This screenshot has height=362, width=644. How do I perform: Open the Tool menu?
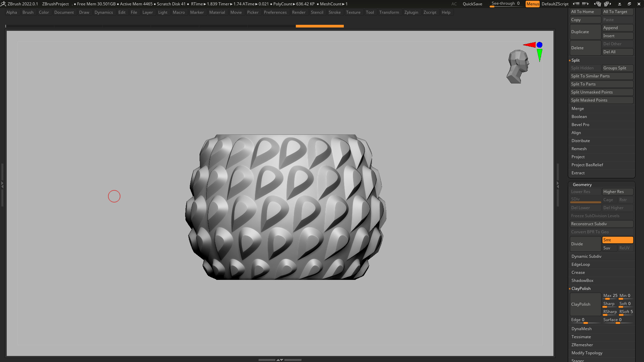370,12
